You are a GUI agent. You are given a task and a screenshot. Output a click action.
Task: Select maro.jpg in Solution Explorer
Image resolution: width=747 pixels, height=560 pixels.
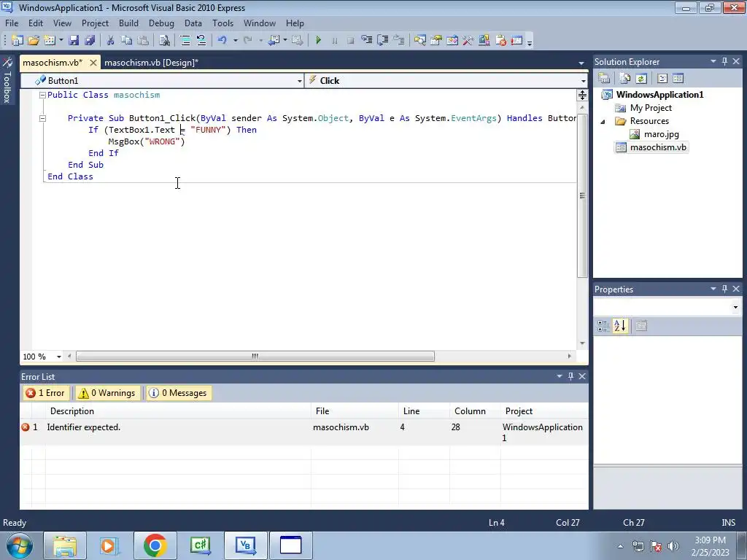point(661,134)
